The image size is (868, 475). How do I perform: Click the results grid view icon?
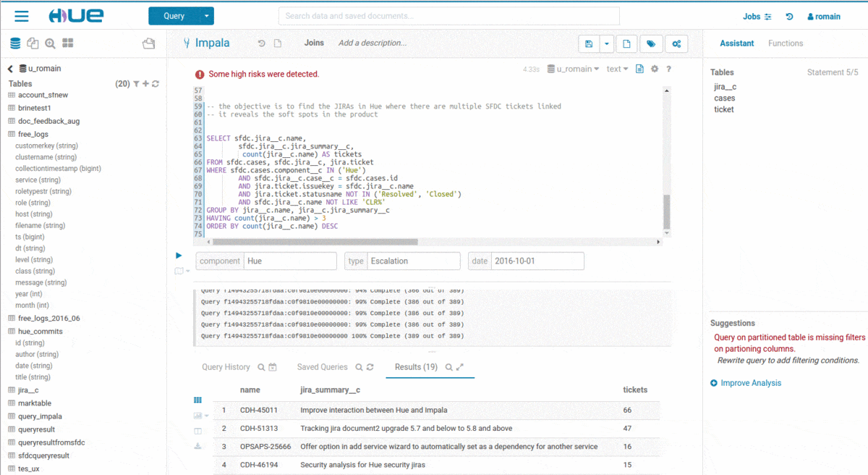coord(197,400)
